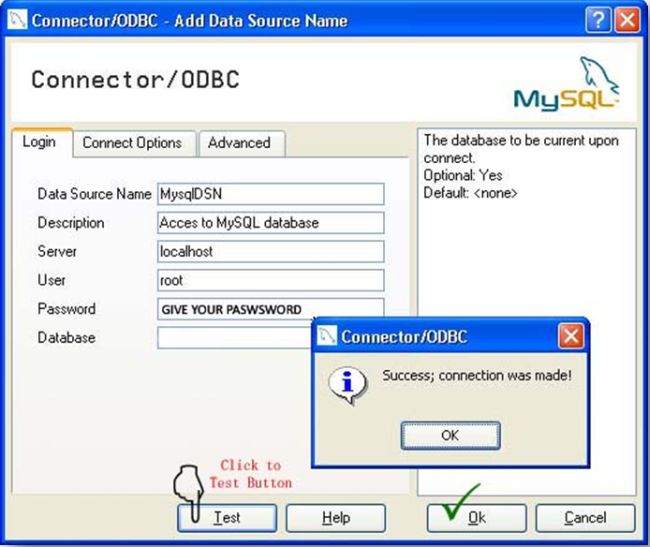Viewport: 650px width, 547px height.
Task: Confirm with the Ok button at bottom
Action: 477,518
